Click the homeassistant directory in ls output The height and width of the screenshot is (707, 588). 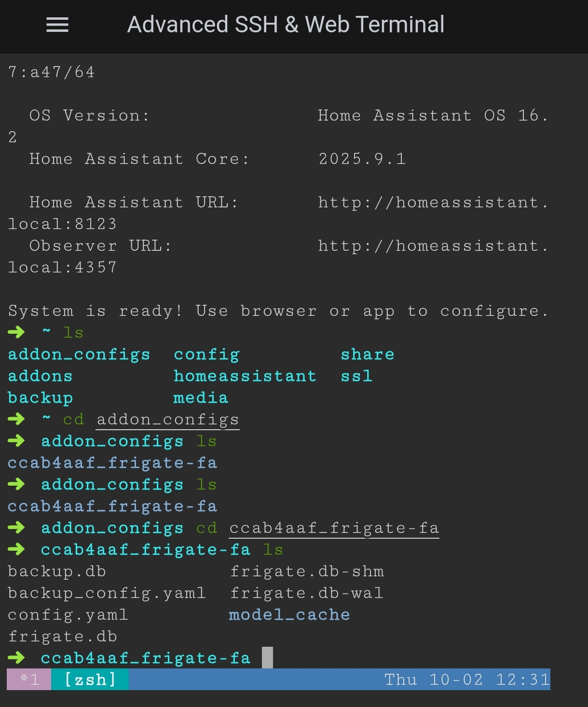(245, 376)
